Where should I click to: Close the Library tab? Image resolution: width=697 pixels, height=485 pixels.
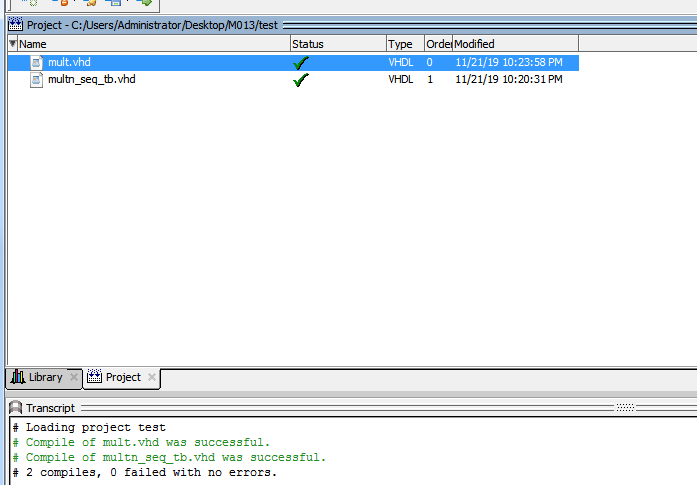(x=74, y=377)
